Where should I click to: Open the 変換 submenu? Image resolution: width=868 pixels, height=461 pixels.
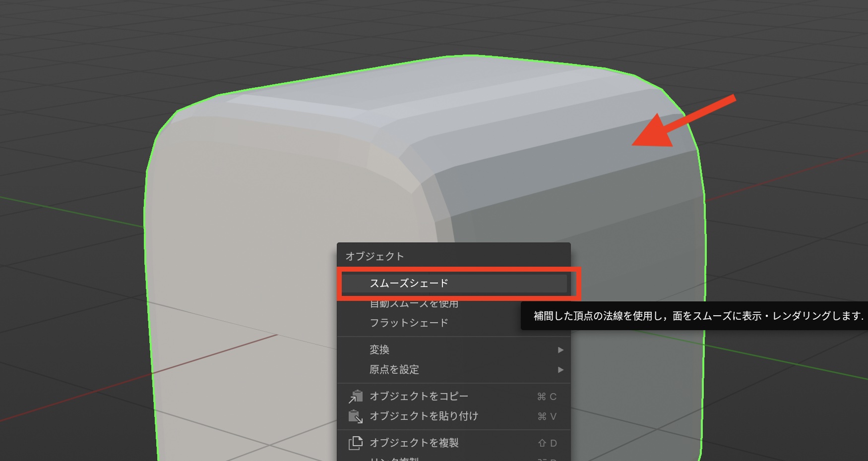point(379,350)
